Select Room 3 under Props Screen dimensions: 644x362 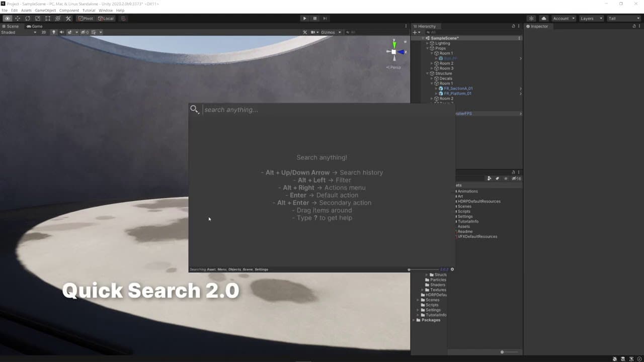446,68
